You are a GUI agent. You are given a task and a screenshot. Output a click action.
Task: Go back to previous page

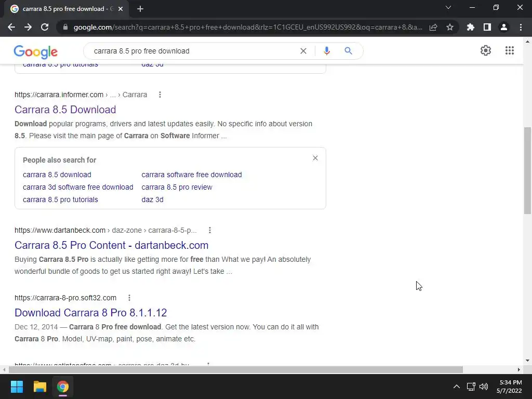pyautogui.click(x=11, y=27)
